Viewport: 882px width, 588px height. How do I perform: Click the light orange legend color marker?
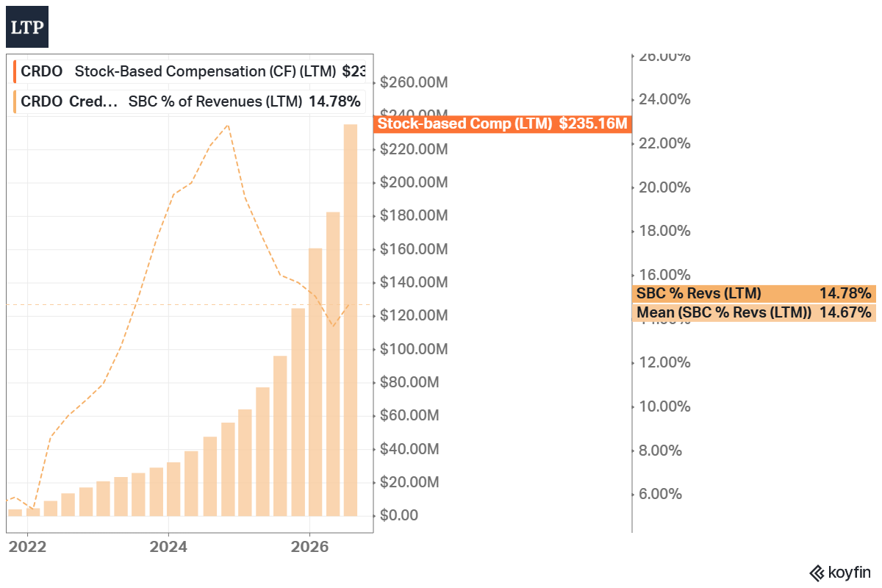pos(15,101)
